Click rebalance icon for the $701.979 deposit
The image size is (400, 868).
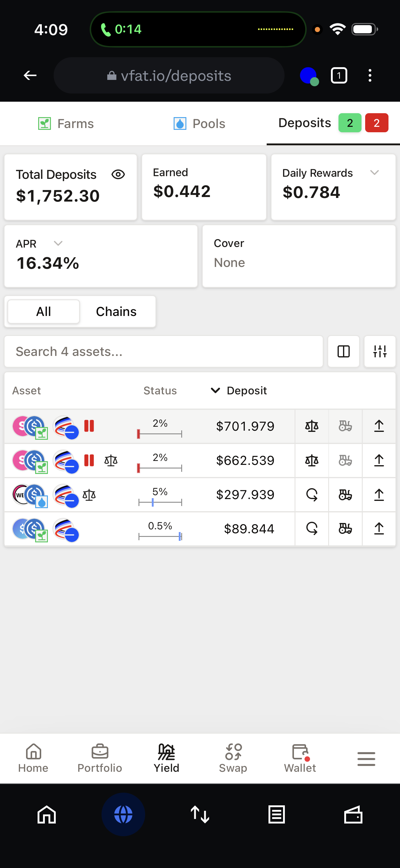312,426
